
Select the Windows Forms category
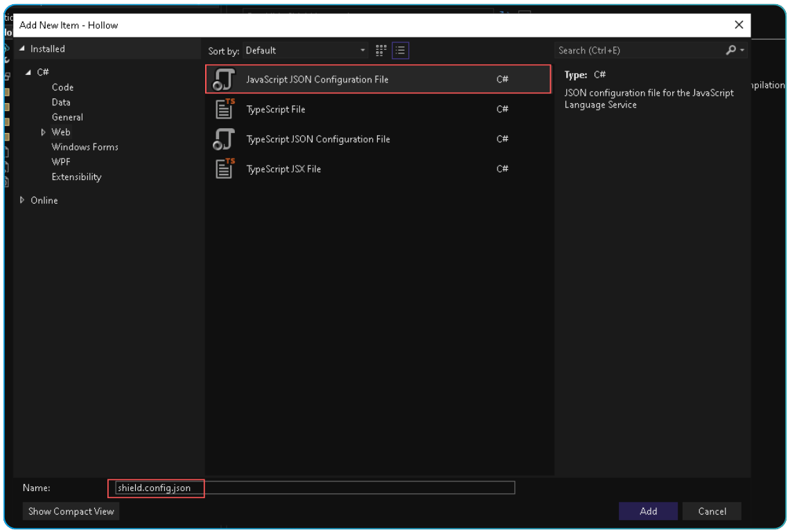pos(85,146)
